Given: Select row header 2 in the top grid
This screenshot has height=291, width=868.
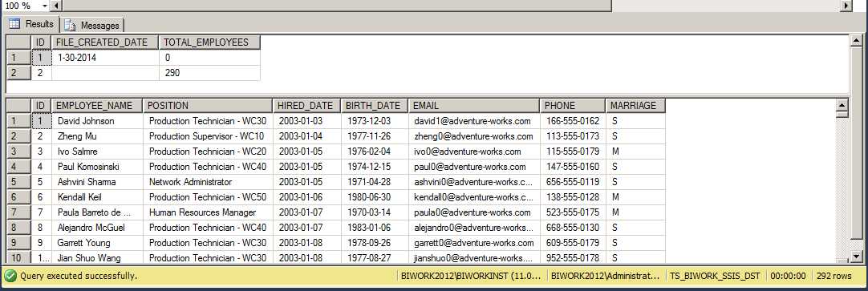Looking at the screenshot, I should [x=18, y=72].
